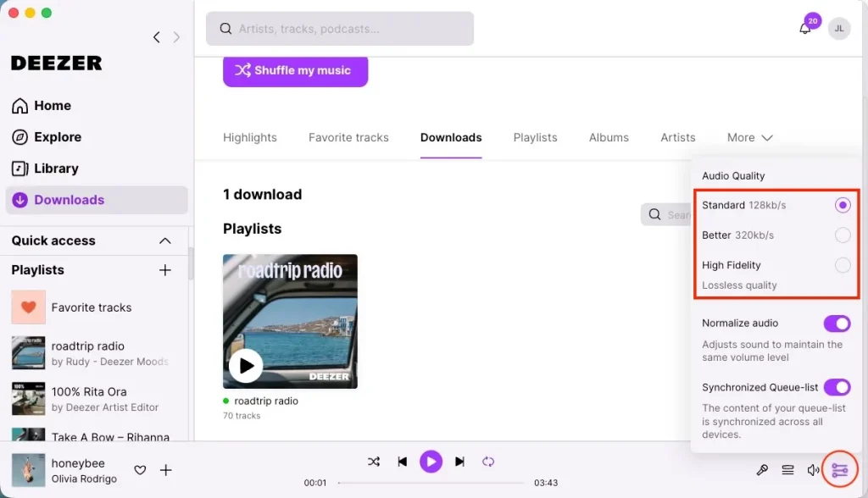Click the Library icon in sidebar

pos(20,169)
